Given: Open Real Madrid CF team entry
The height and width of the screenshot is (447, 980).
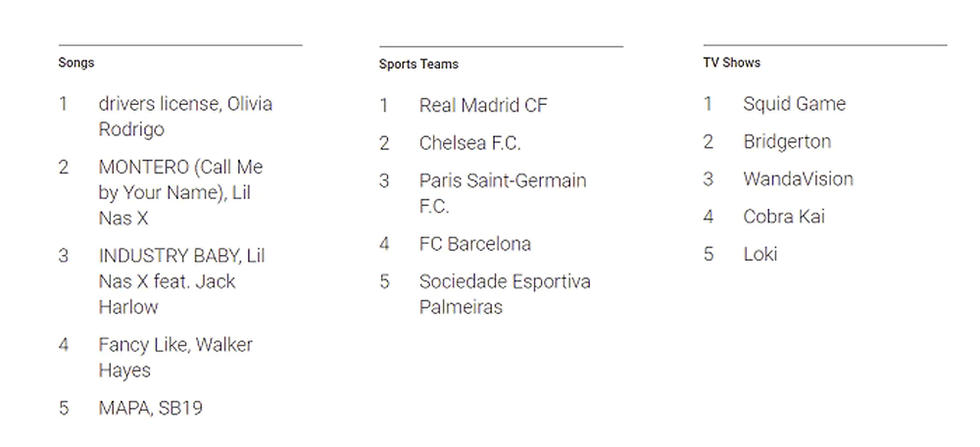Looking at the screenshot, I should (x=483, y=105).
